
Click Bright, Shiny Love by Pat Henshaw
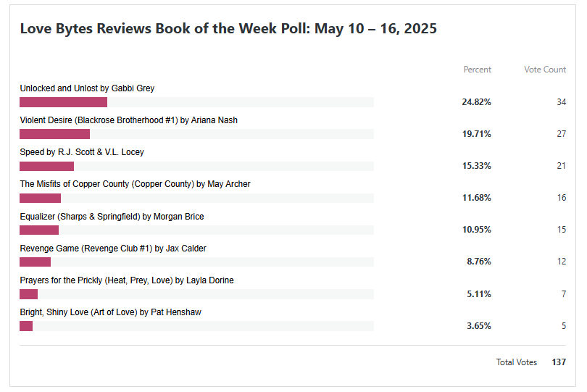(110, 312)
